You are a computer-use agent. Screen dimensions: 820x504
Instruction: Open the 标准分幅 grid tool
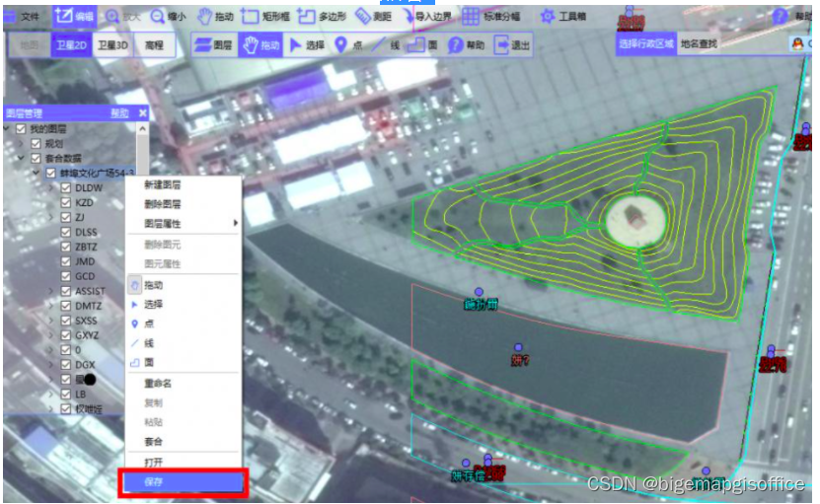(x=470, y=17)
